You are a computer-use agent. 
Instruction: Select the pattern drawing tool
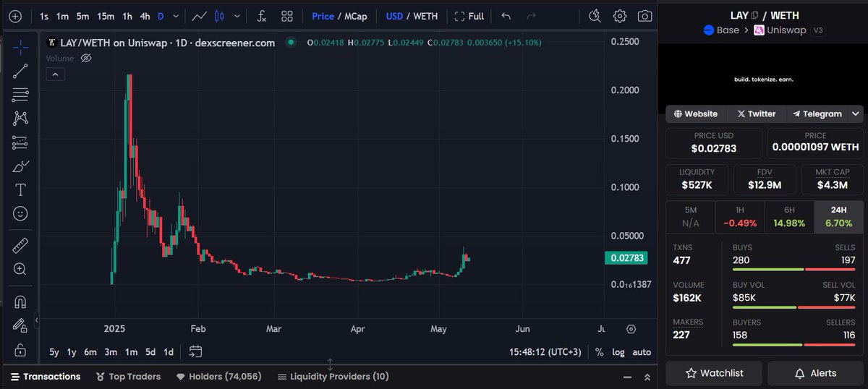[20, 118]
